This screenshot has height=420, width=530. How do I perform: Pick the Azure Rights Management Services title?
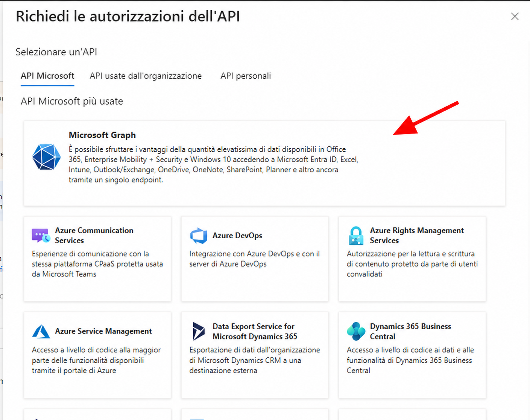tap(417, 236)
